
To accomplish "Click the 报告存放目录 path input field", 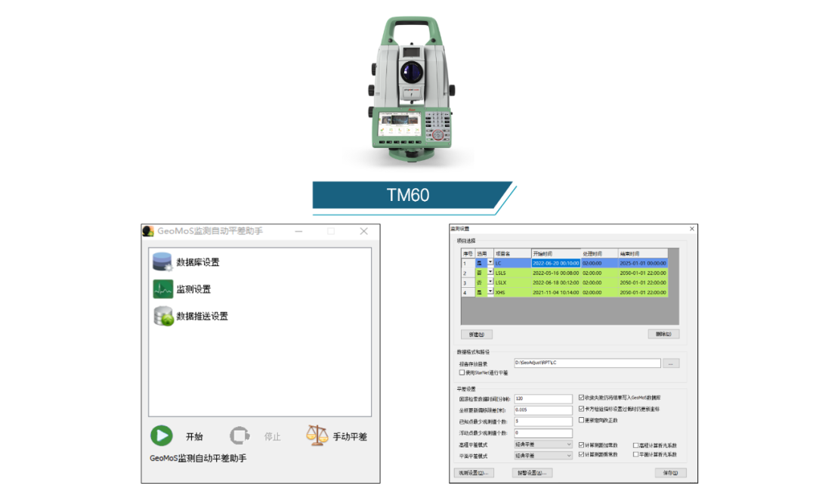I will pos(587,363).
